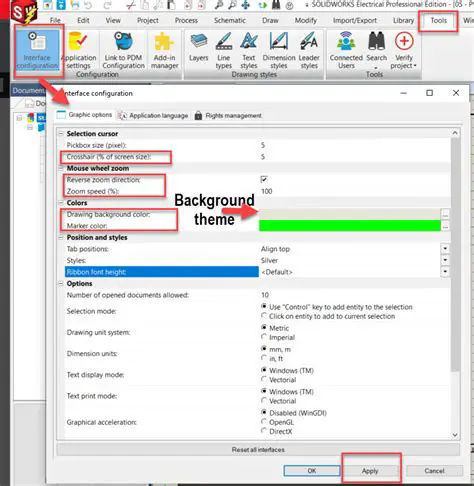The height and width of the screenshot is (486, 474).
Task: Select Vectorial for Text display mode
Action: [x=264, y=379]
